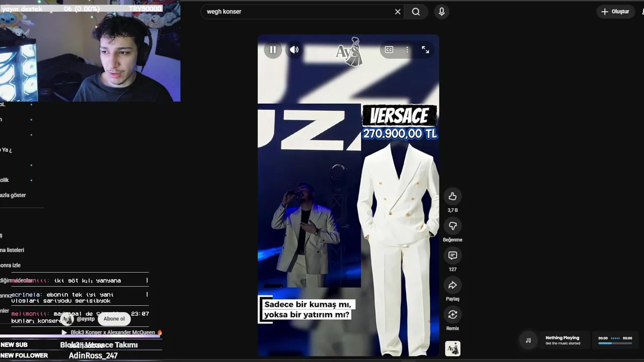Pause the Shorts video
644x362 pixels.
[273, 50]
